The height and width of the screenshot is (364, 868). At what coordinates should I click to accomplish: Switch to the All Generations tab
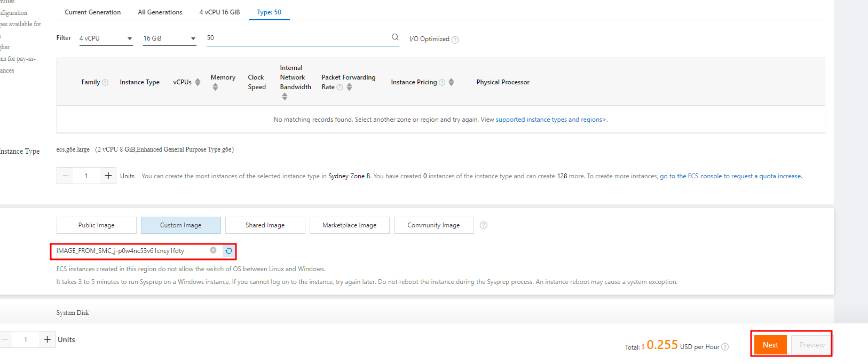tap(160, 12)
